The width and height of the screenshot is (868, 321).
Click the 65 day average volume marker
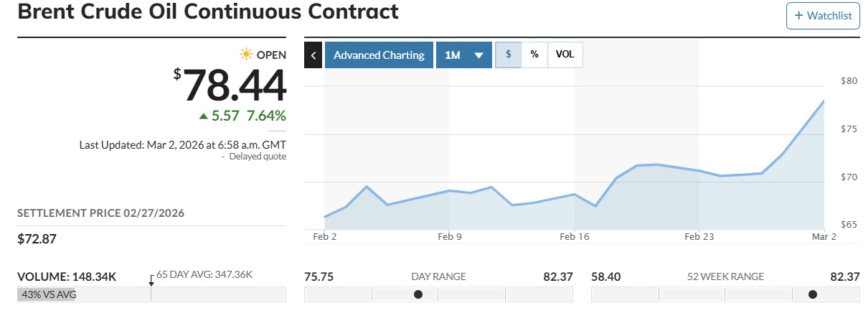coord(151,281)
